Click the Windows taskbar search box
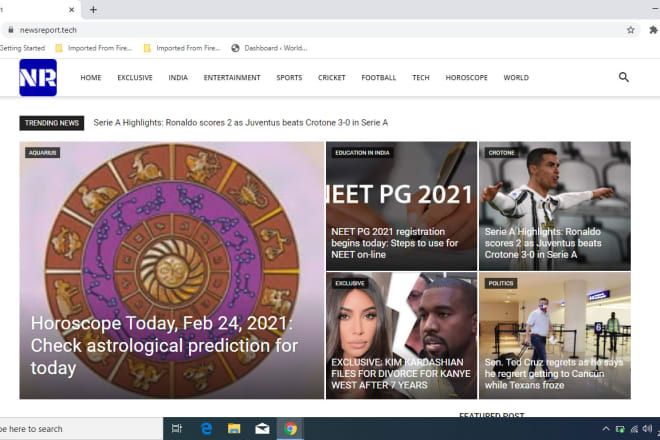 coord(81,429)
